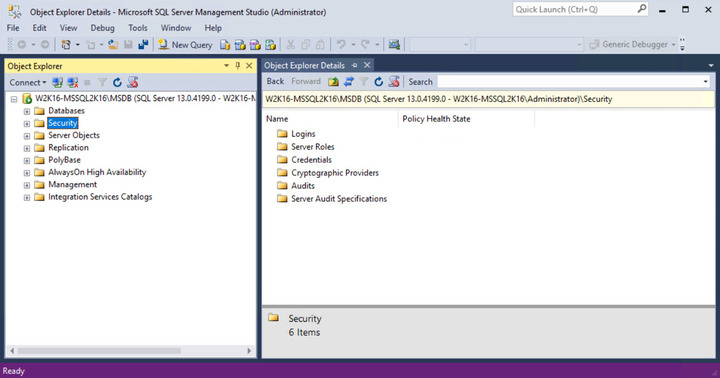Click the Connect Object Explorer icon
The image size is (720, 378).
pos(57,82)
